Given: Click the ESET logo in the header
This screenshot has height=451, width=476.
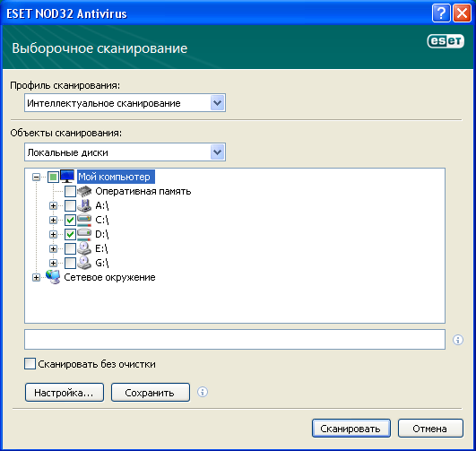Looking at the screenshot, I should pyautogui.click(x=446, y=41).
